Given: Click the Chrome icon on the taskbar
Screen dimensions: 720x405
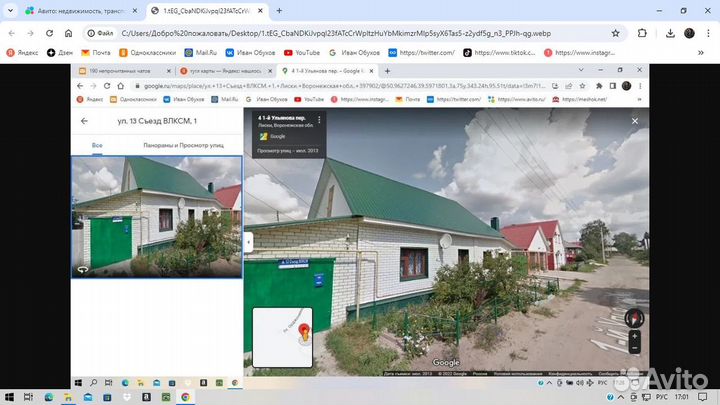Looking at the screenshot, I should pos(186,397).
